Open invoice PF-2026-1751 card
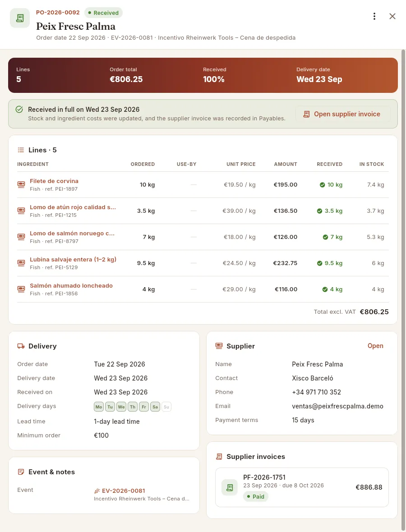This screenshot has height=532, width=406. pyautogui.click(x=302, y=487)
